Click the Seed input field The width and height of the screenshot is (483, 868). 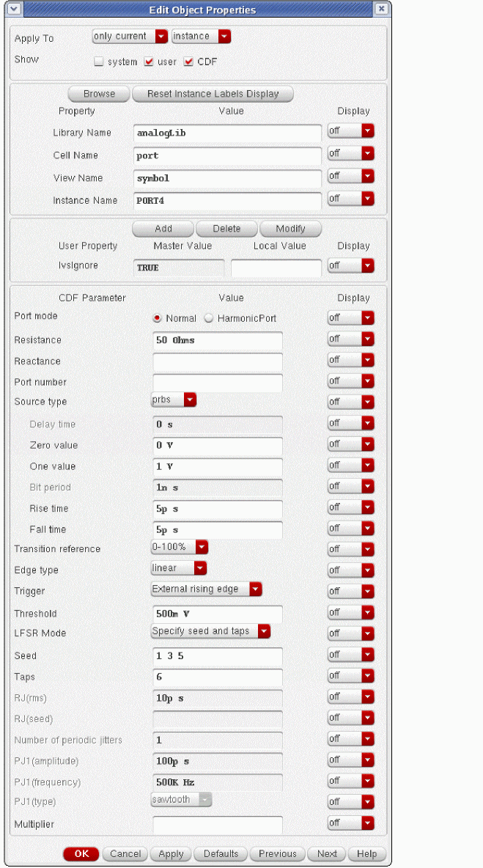pyautogui.click(x=218, y=656)
